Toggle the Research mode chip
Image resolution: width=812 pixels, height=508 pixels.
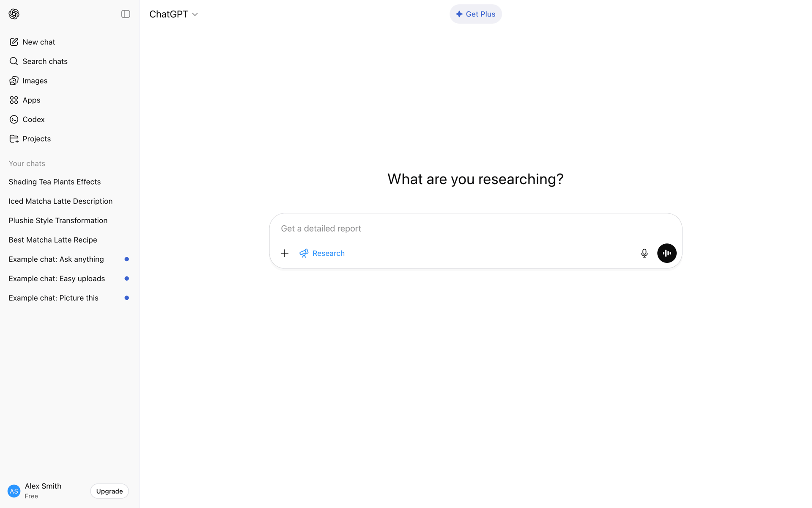point(322,253)
